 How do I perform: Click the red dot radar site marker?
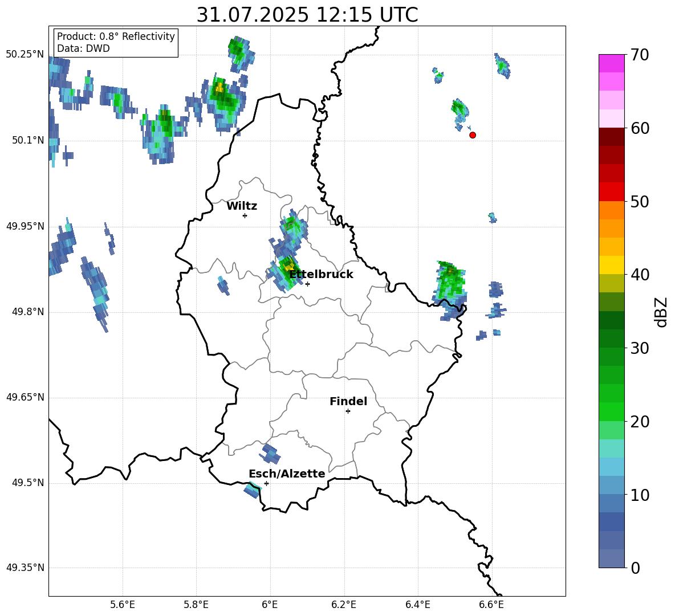click(x=472, y=135)
